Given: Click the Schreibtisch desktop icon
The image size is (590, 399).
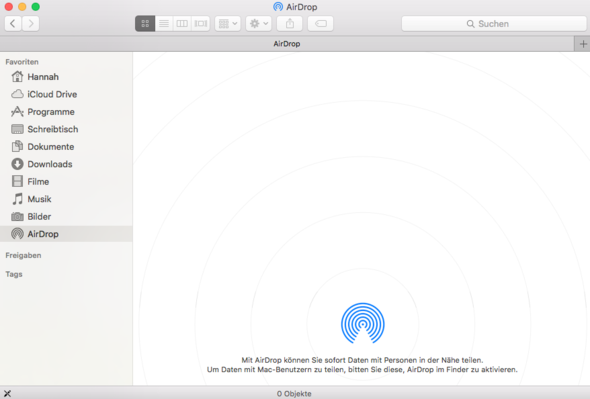Looking at the screenshot, I should [x=17, y=129].
